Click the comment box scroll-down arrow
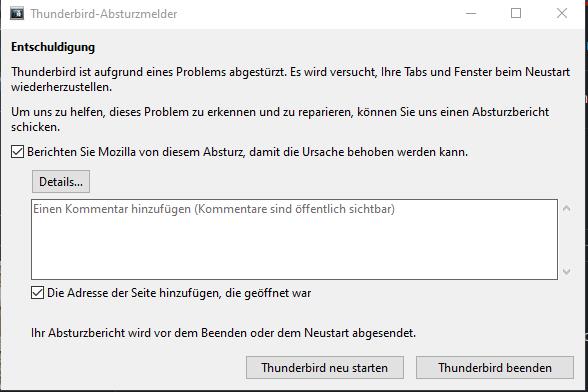This screenshot has width=588, height=392. tap(567, 271)
